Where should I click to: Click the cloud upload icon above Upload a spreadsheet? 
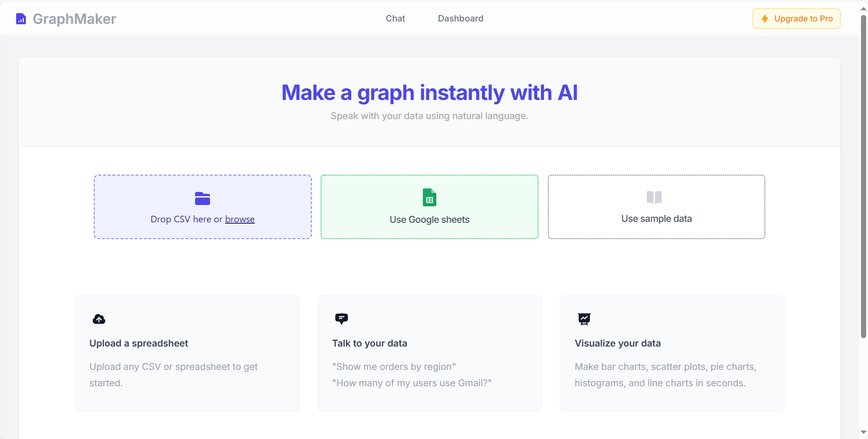(98, 319)
